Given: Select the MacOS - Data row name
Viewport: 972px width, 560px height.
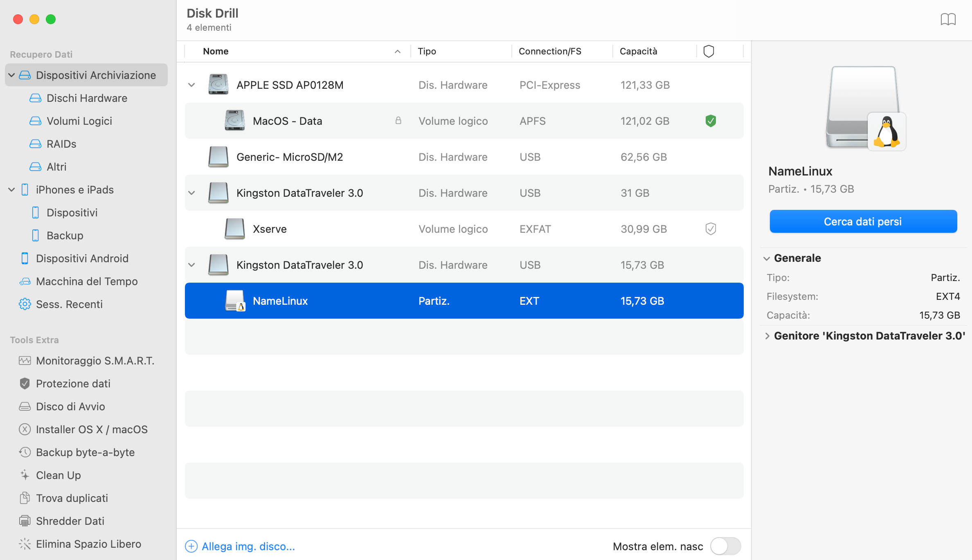Looking at the screenshot, I should pyautogui.click(x=288, y=121).
